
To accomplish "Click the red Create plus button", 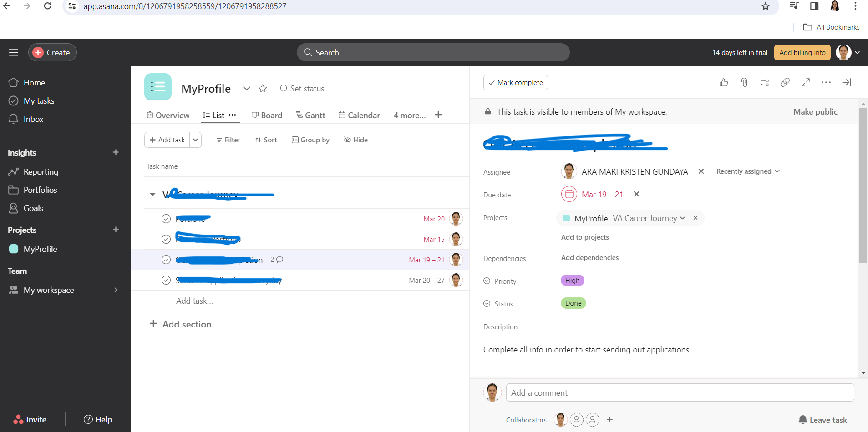I will [x=38, y=53].
